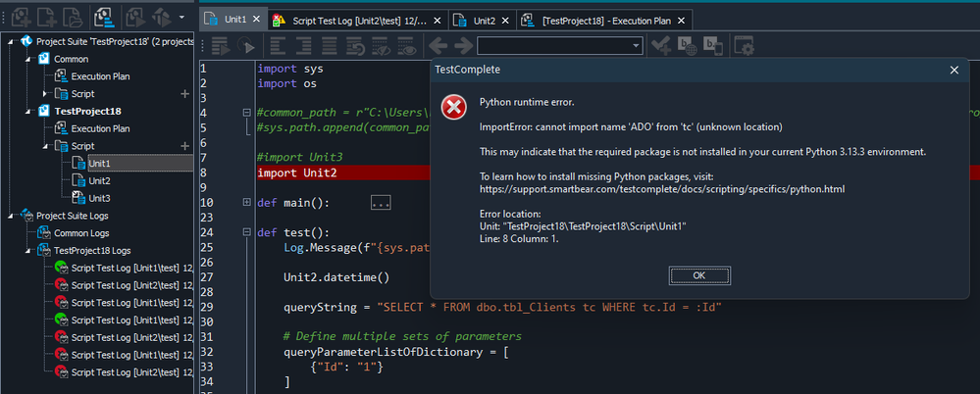Collapse the Project Suite Logs tree node
Viewport: 980px width, 394px height.
point(10,216)
